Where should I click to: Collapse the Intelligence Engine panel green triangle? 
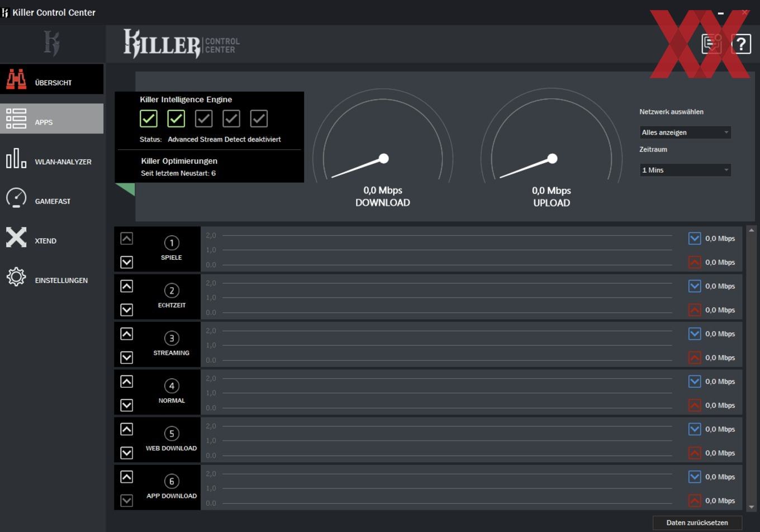tap(127, 189)
